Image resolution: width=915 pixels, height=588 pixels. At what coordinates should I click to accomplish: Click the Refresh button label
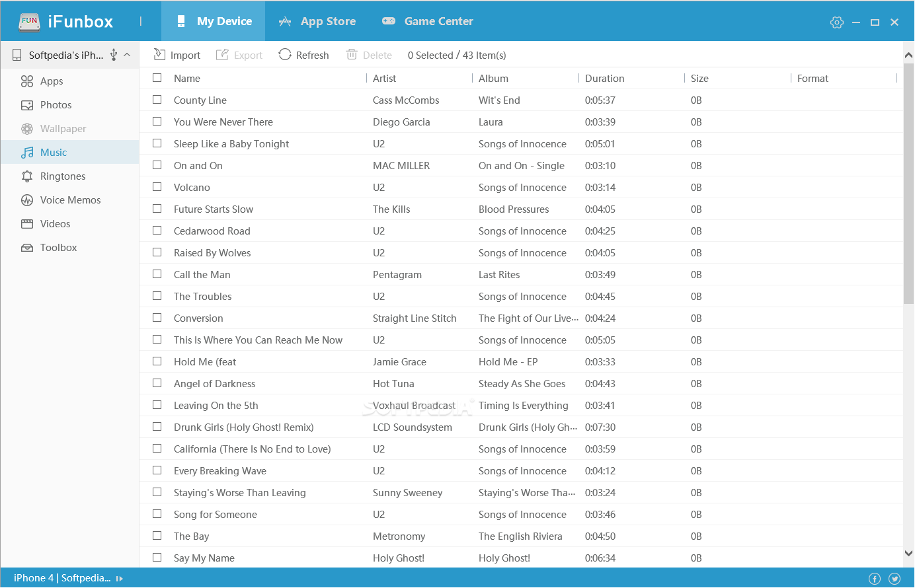pos(312,55)
